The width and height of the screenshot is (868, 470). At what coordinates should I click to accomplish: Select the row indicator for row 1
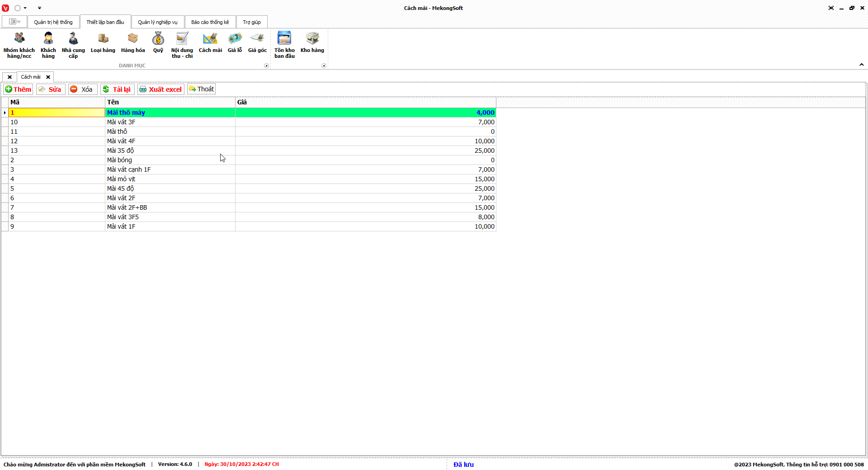click(x=5, y=113)
